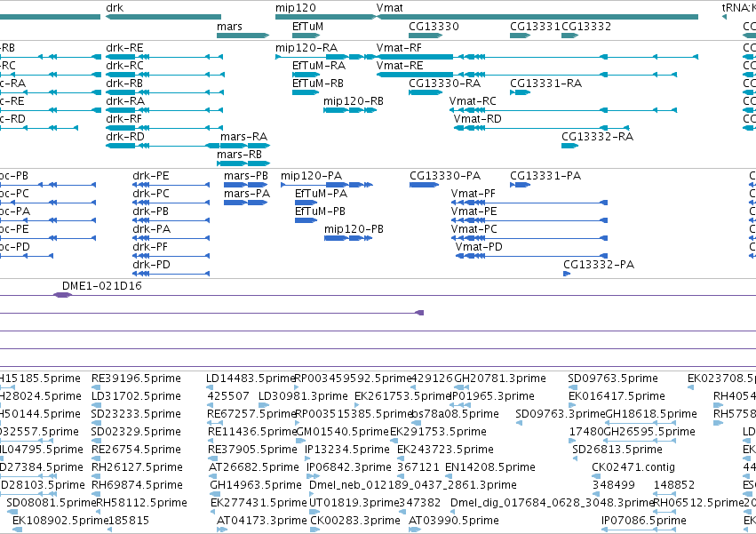
Task: Click the drk-RB transcript label
Action: tap(124, 84)
